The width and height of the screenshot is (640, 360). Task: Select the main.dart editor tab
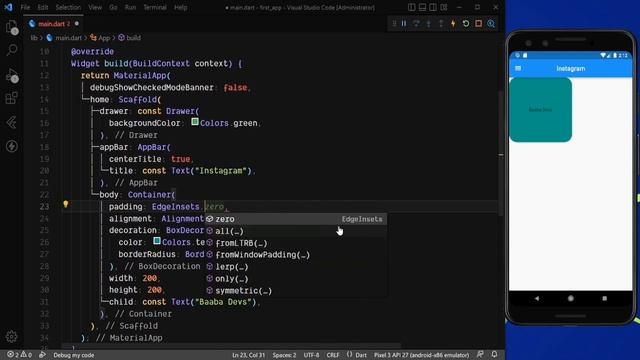point(53,24)
